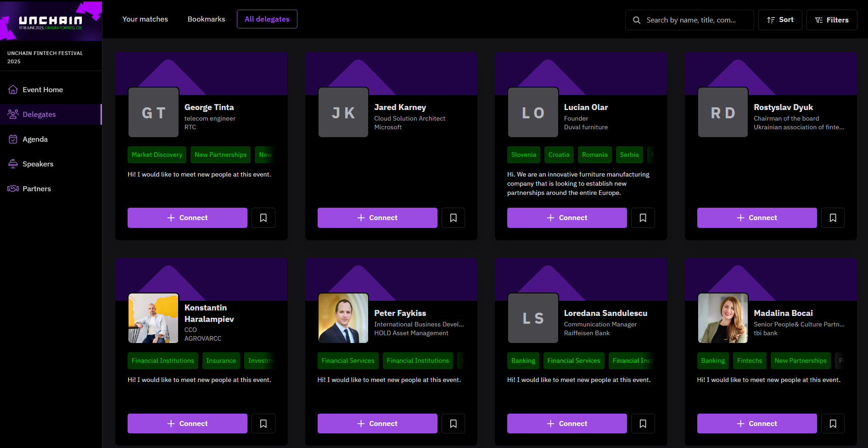Connect with Rostyslav Dyuk

pos(757,218)
